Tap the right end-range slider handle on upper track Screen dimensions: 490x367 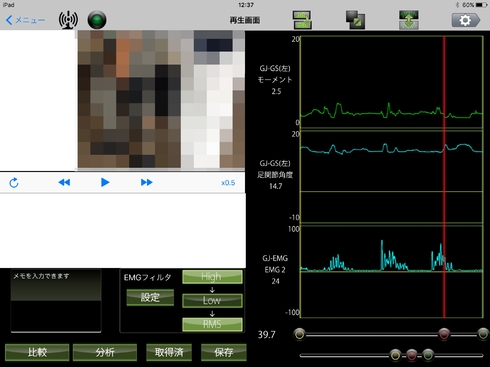tap(483, 334)
